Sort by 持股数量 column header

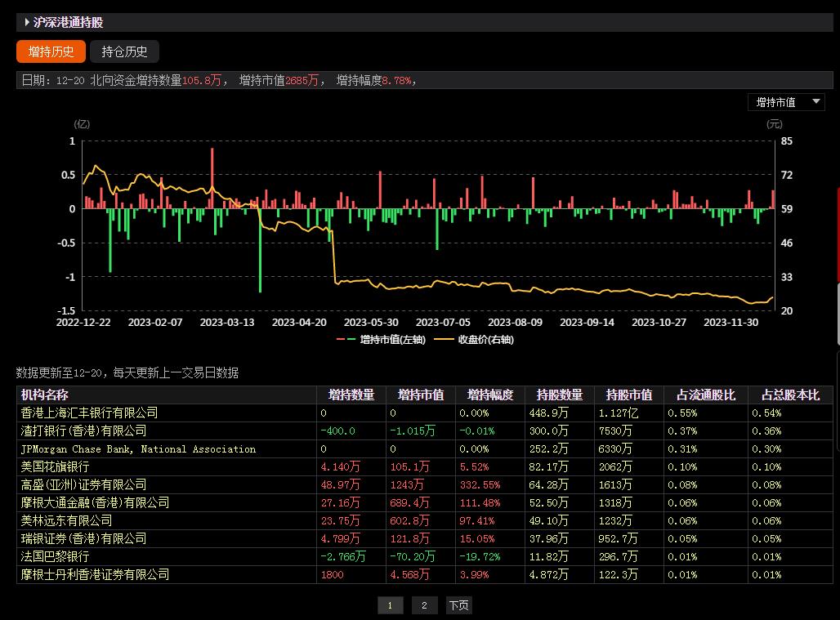(x=559, y=395)
